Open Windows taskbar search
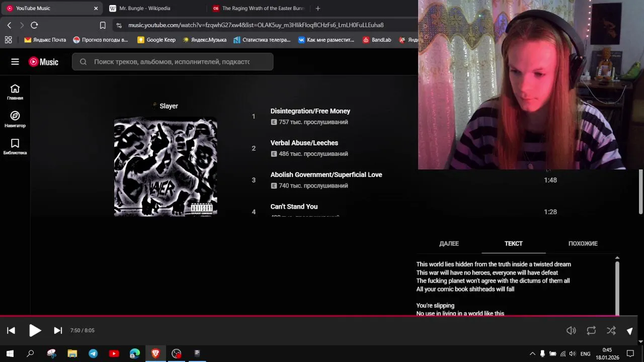Viewport: 644px width, 362px height. [x=30, y=353]
